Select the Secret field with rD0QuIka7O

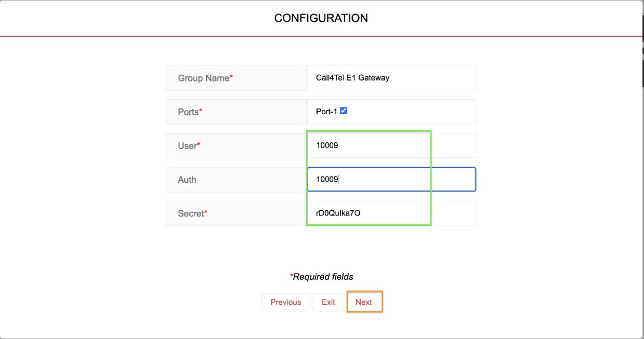[391, 213]
